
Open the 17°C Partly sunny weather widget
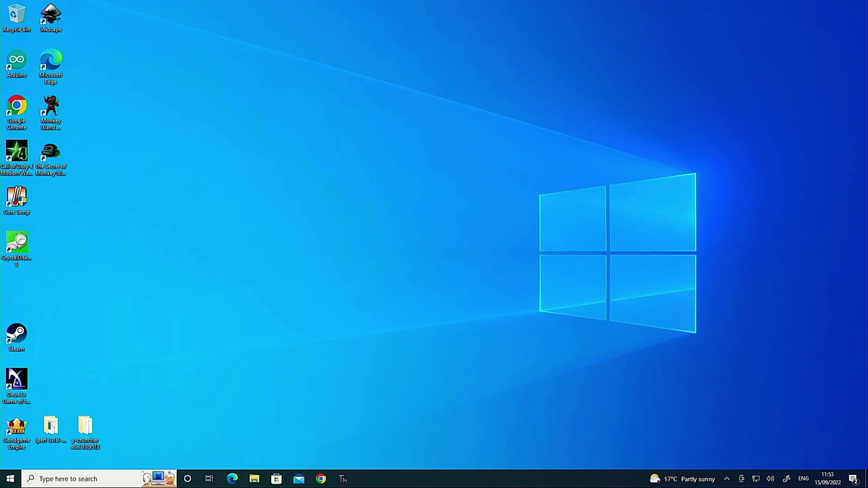tap(682, 479)
